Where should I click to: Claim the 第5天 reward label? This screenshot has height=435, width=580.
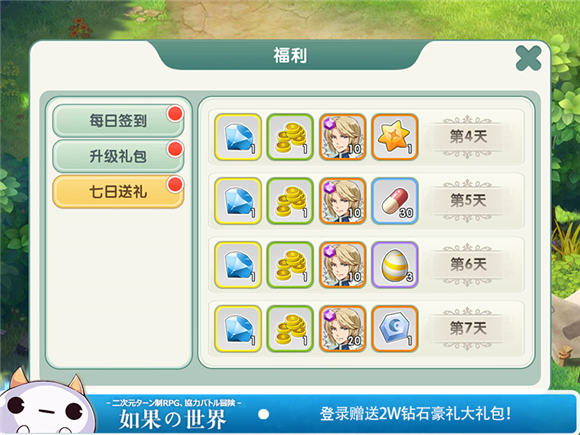click(x=468, y=201)
